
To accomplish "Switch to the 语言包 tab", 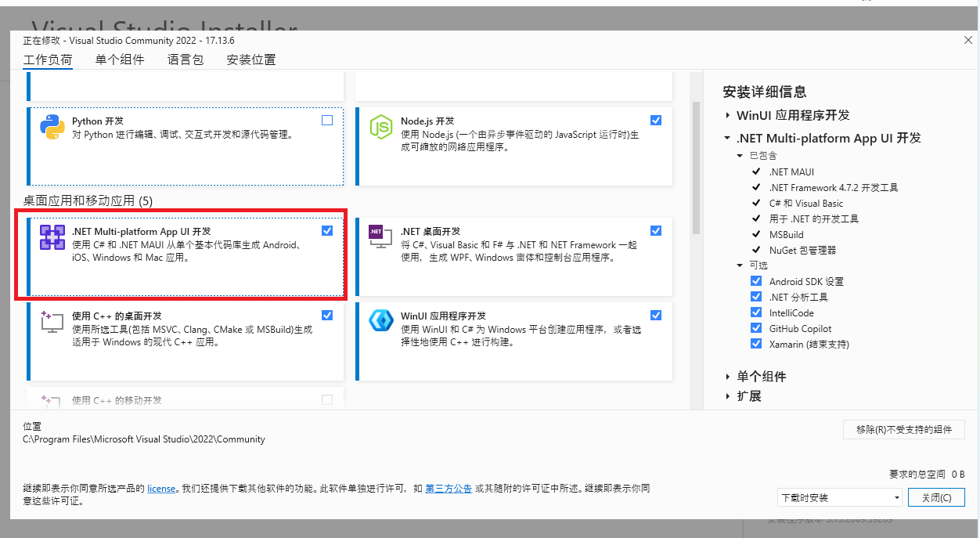I will pos(186,60).
